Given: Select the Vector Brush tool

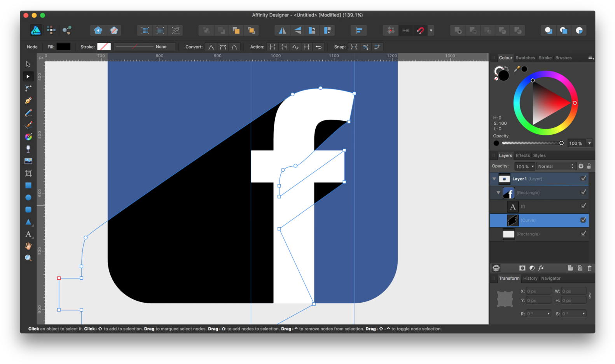Looking at the screenshot, I should (28, 125).
